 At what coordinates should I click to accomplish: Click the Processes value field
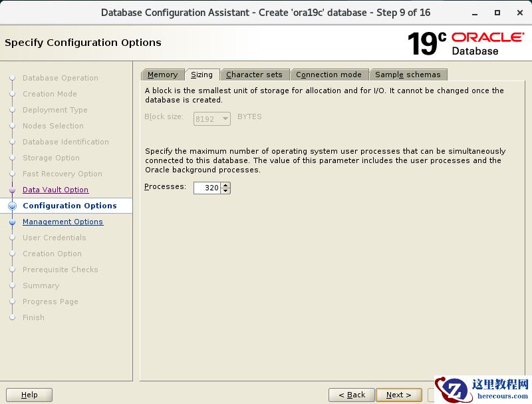coord(207,188)
